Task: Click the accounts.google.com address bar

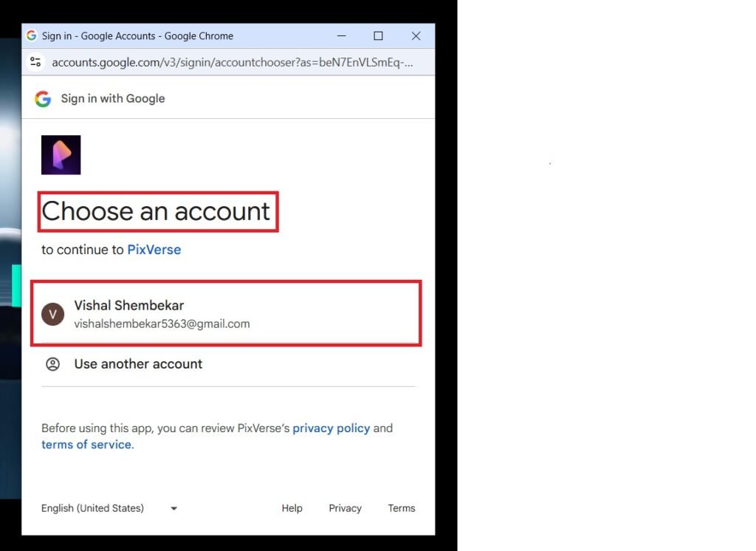Action: [x=221, y=62]
